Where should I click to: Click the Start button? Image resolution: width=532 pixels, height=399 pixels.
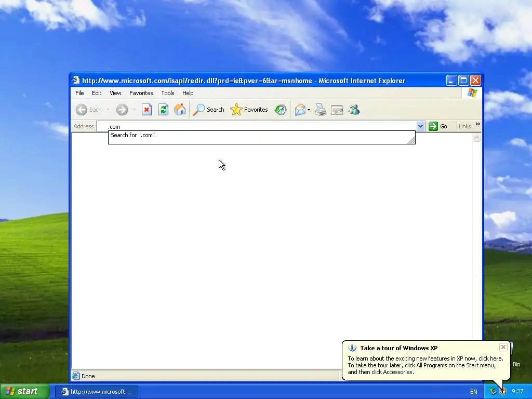(x=25, y=392)
